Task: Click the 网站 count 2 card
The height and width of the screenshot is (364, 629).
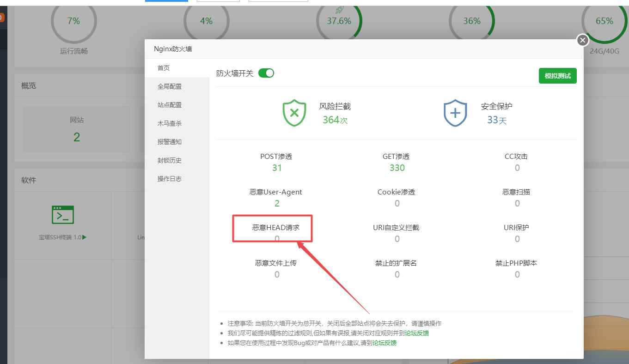Action: [x=77, y=129]
